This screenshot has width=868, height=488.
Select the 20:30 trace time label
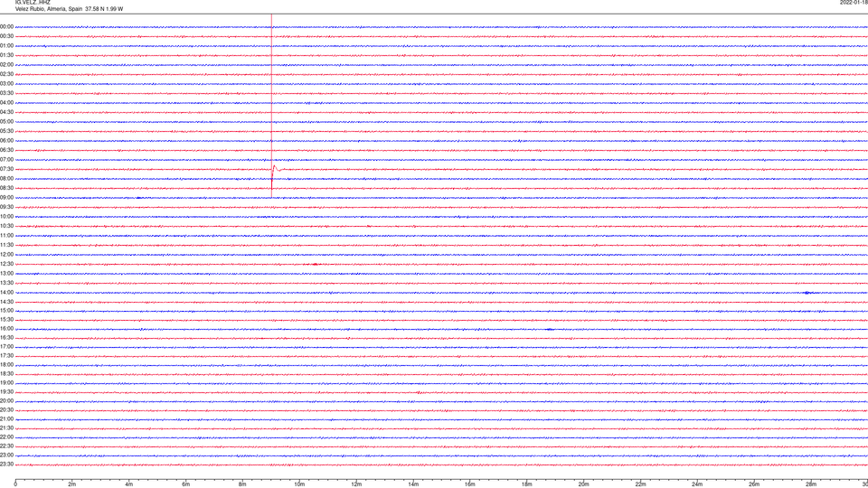coord(6,410)
